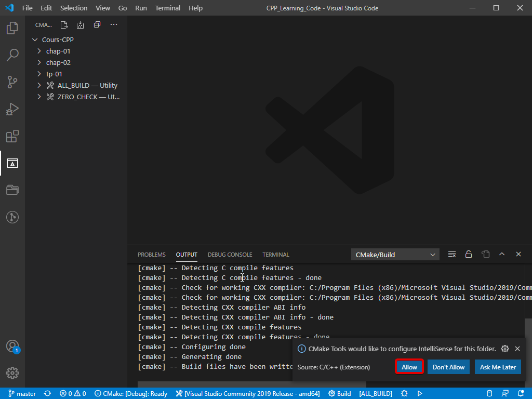532x399 pixels.
Task: Open the Accounts menu icon
Action: (x=12, y=347)
